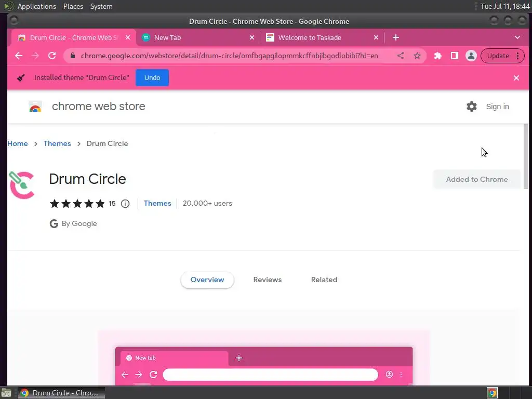This screenshot has height=399, width=532.
Task: Reload the Drum Circle page
Action: click(x=52, y=56)
